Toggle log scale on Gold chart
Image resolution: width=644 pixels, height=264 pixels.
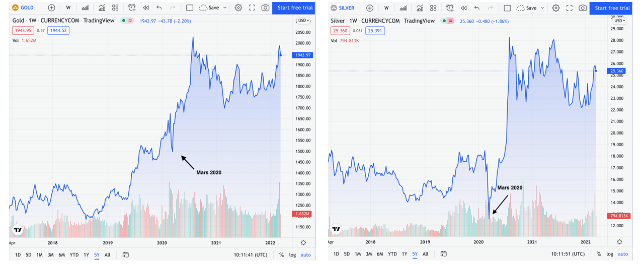tap(292, 255)
